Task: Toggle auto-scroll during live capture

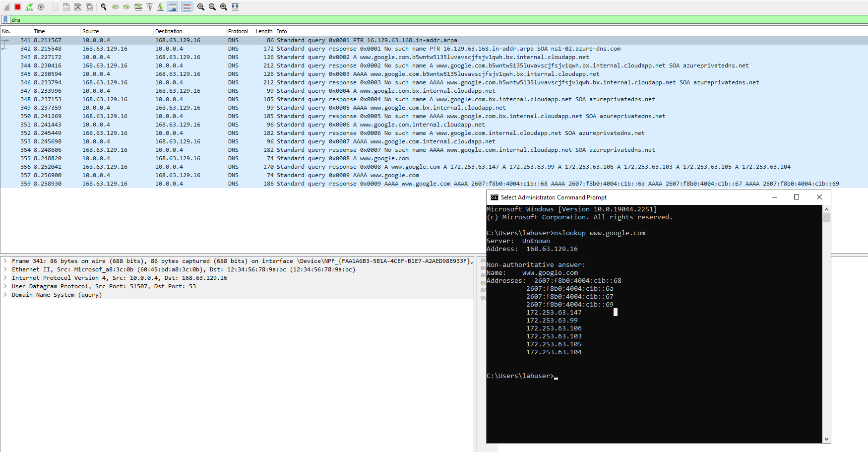Action: click(x=173, y=7)
